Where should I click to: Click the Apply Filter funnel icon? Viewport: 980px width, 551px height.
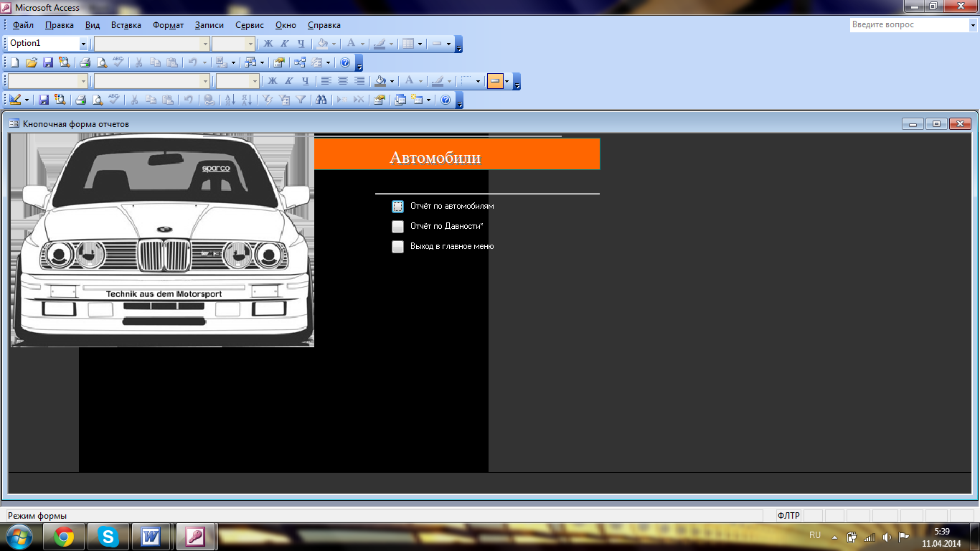pyautogui.click(x=301, y=100)
